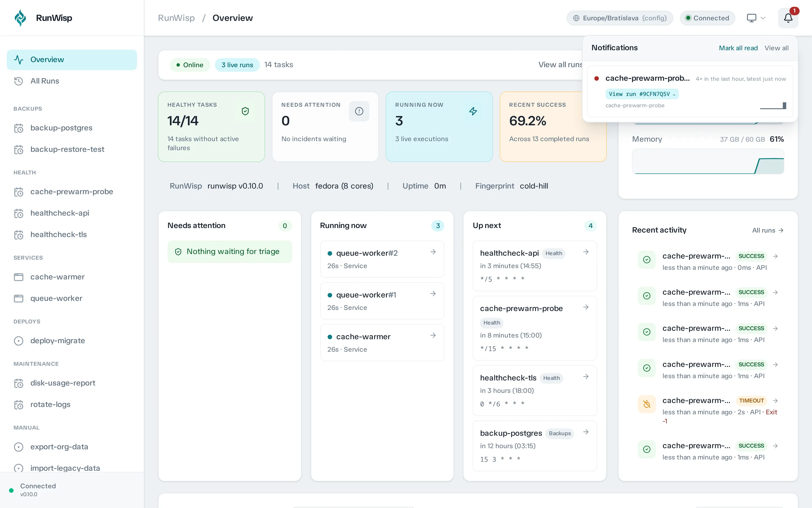Open the Recent Success 69.2% card
Screen dimensions: 812x508
point(553,127)
